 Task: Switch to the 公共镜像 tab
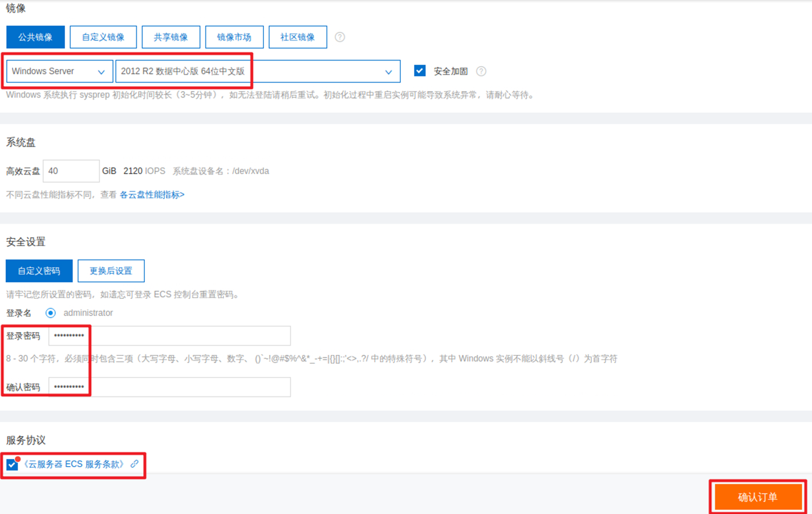click(35, 37)
